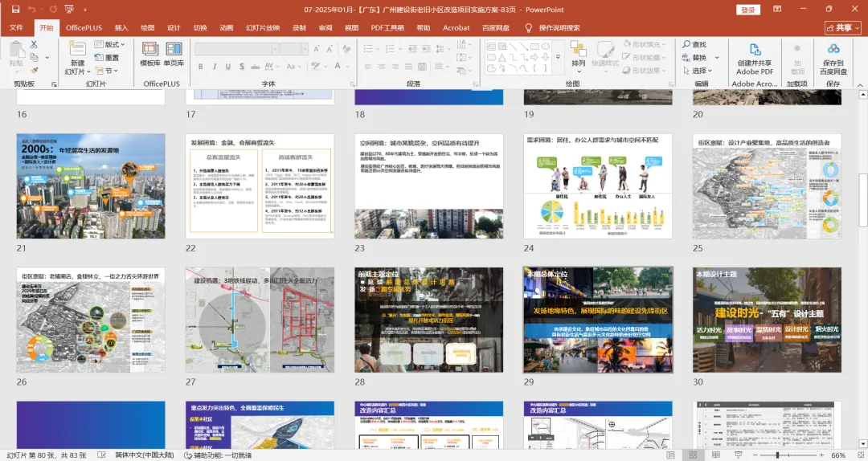868x461 pixels.
Task: Select slide 28 thumbnail 前期主题定位
Action: tap(429, 320)
